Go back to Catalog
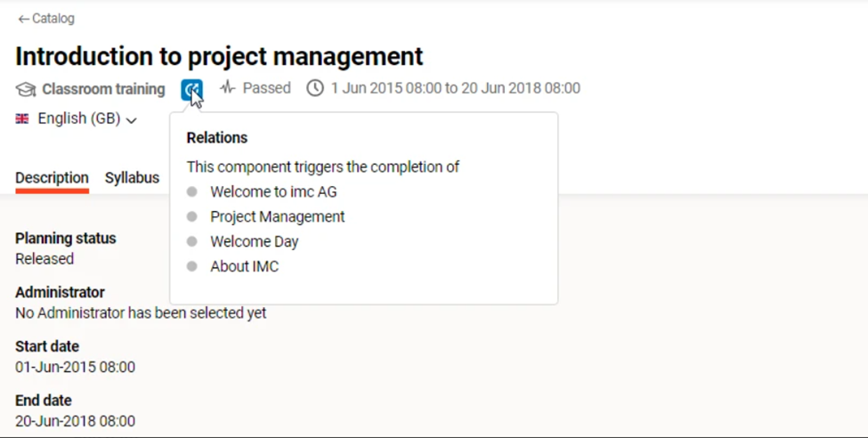868x438 pixels. 53,19
